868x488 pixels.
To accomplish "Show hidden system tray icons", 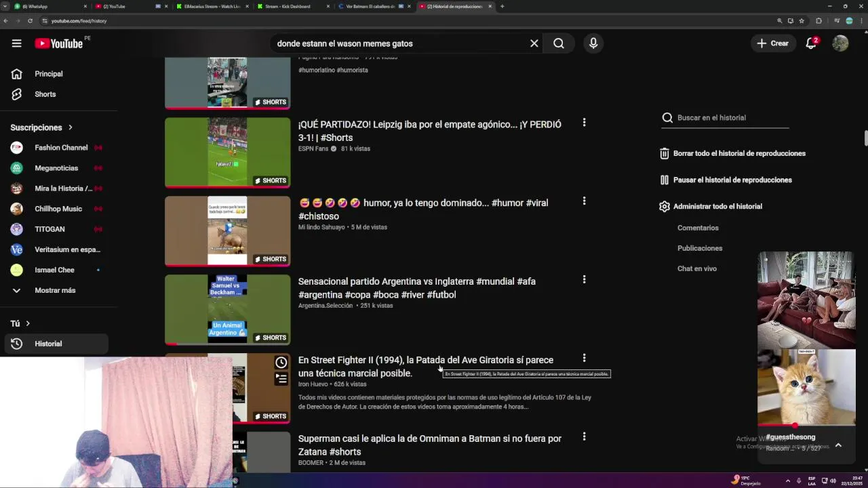I will tap(787, 481).
